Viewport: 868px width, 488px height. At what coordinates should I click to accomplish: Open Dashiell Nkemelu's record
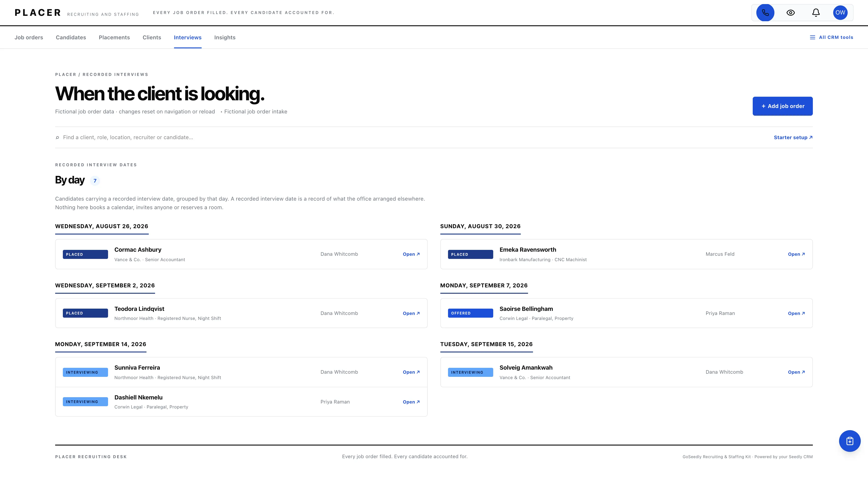coord(411,402)
